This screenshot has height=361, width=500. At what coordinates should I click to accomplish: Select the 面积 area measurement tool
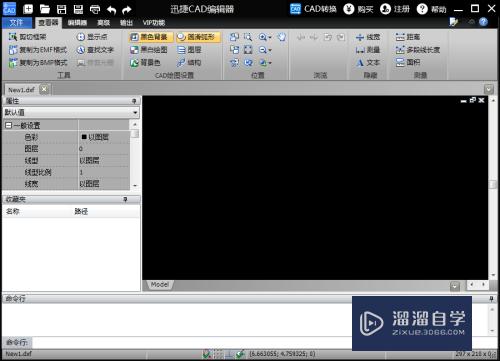pos(408,62)
